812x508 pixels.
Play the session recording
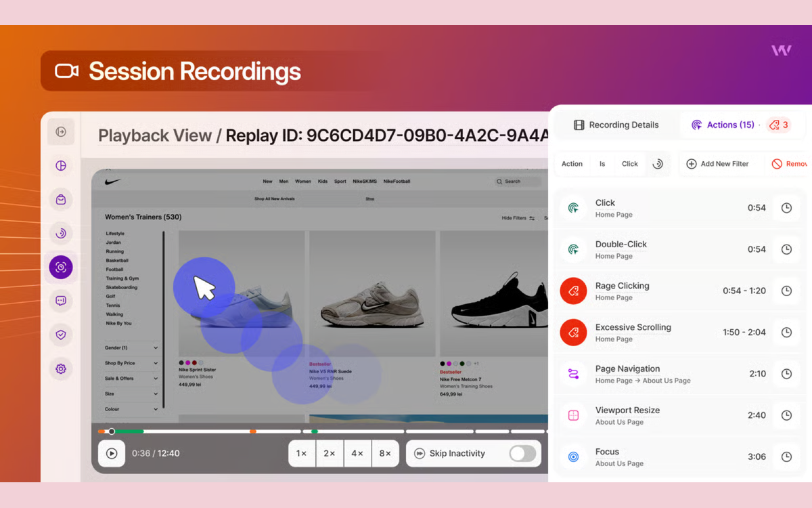tap(112, 453)
